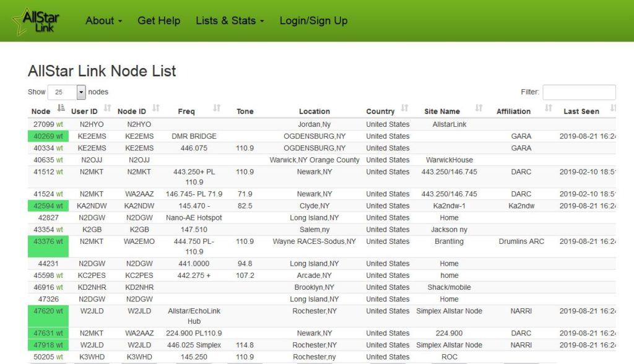
Task: Click Arcade,NY location cell
Action: 314,275
